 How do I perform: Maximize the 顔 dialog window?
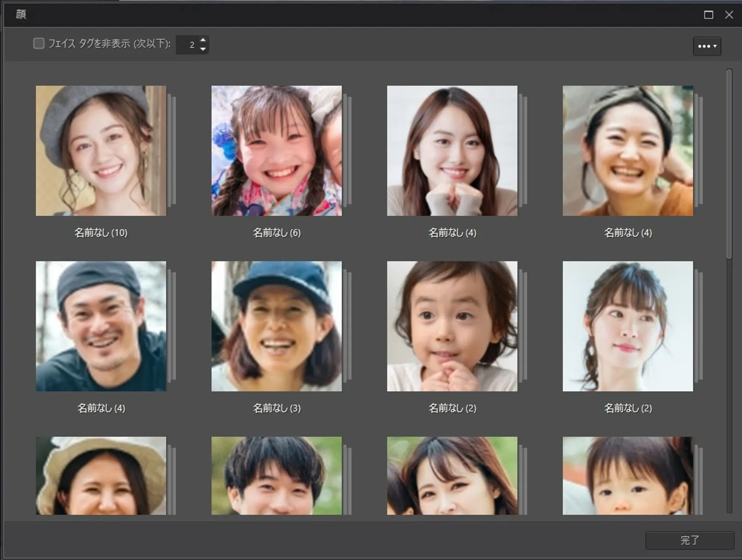[x=708, y=15]
